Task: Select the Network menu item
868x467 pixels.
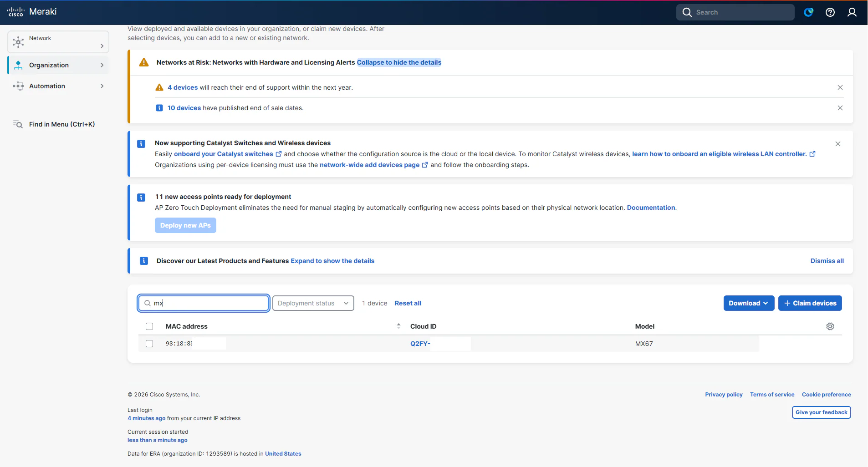Action: point(58,42)
